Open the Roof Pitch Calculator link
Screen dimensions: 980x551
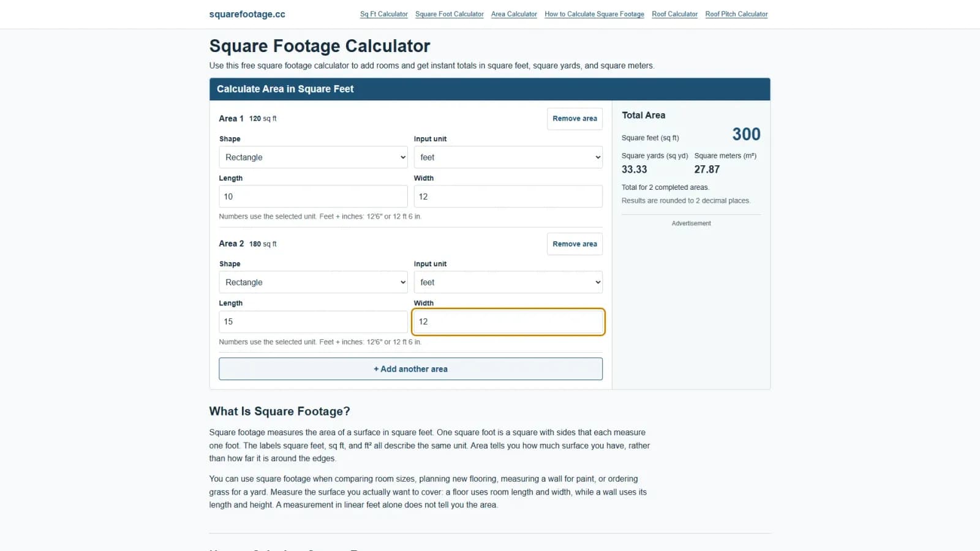[x=736, y=14]
